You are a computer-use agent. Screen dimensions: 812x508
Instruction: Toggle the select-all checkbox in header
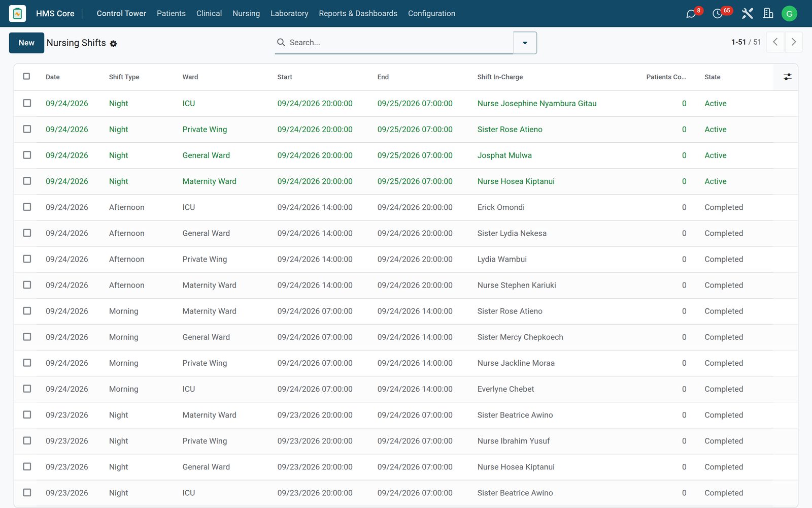[x=26, y=76]
